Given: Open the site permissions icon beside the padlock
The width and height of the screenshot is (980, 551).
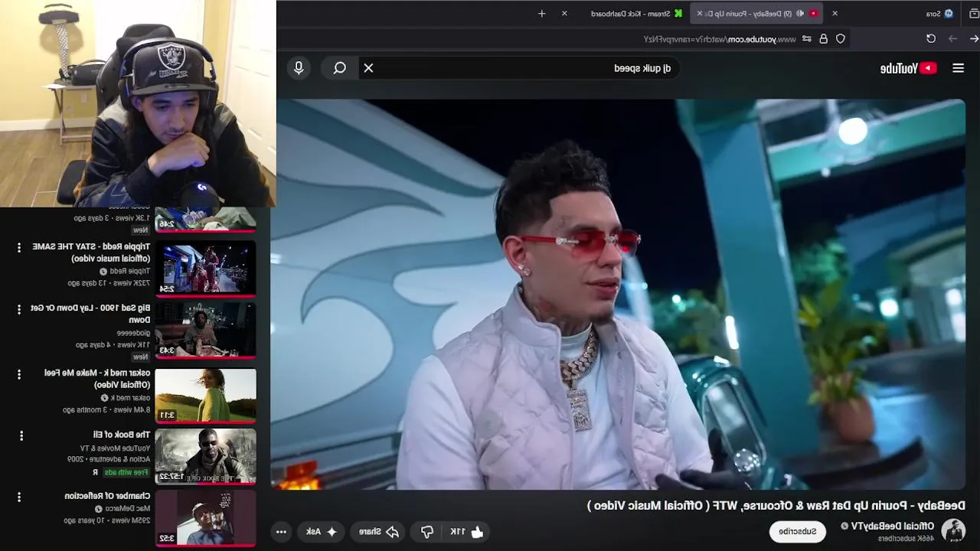Looking at the screenshot, I should pyautogui.click(x=807, y=38).
